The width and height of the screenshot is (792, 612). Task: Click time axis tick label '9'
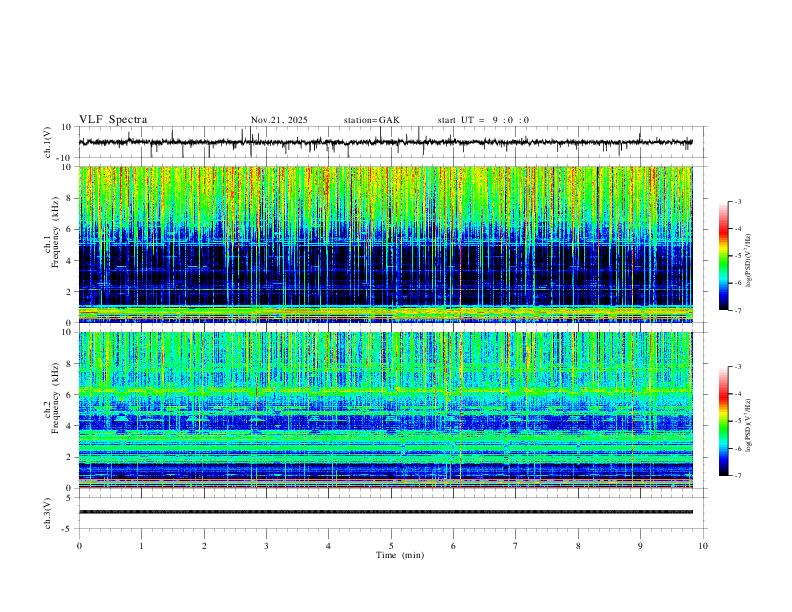640,546
